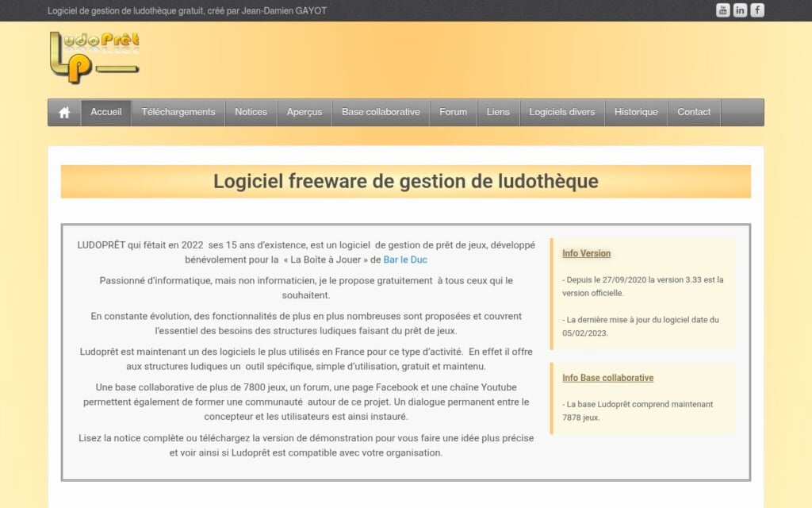Open the Facebook page icon
The height and width of the screenshot is (508, 812).
click(757, 10)
